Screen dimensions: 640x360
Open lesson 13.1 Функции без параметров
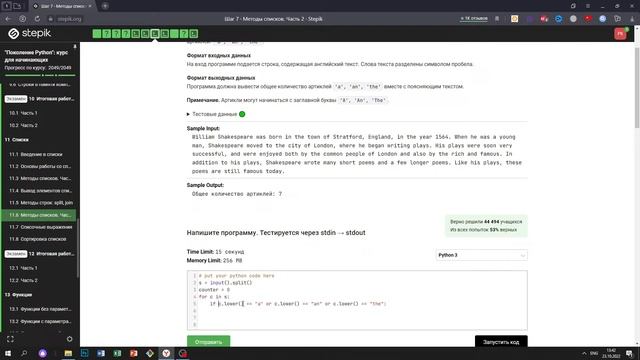(40, 309)
